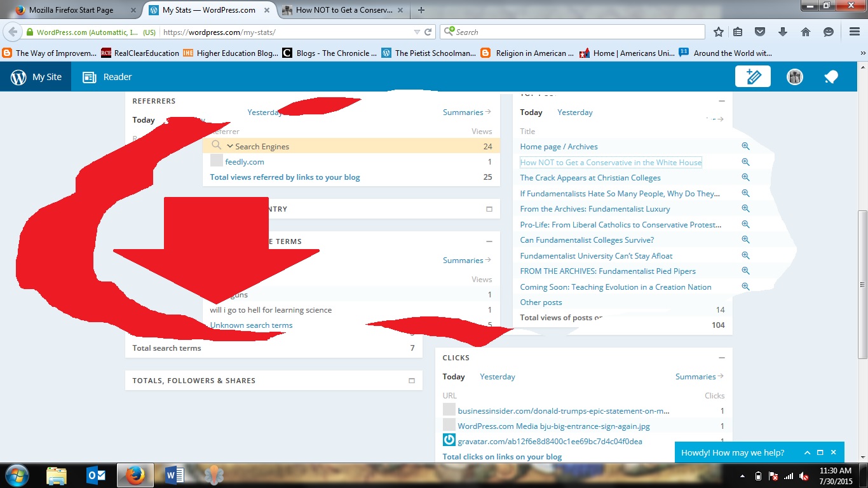Click Summaries link in Clicks panel
Screen dimensions: 868x488
tap(699, 377)
